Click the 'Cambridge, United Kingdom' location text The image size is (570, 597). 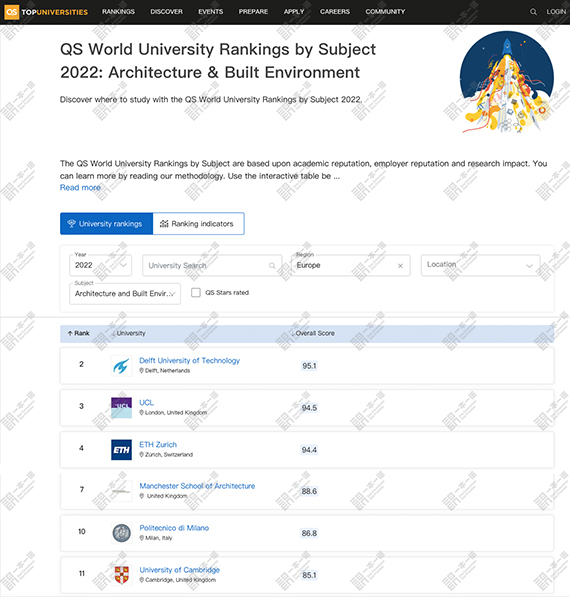point(180,580)
